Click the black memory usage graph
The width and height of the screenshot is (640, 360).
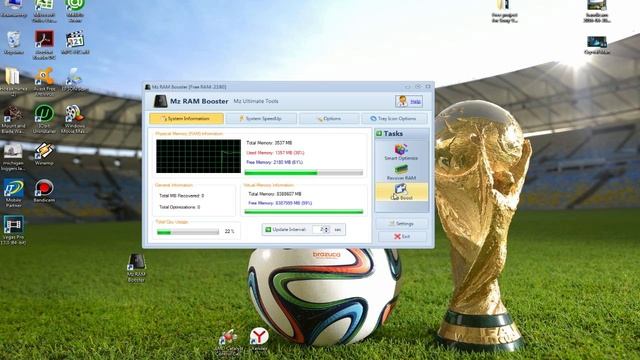coord(198,156)
